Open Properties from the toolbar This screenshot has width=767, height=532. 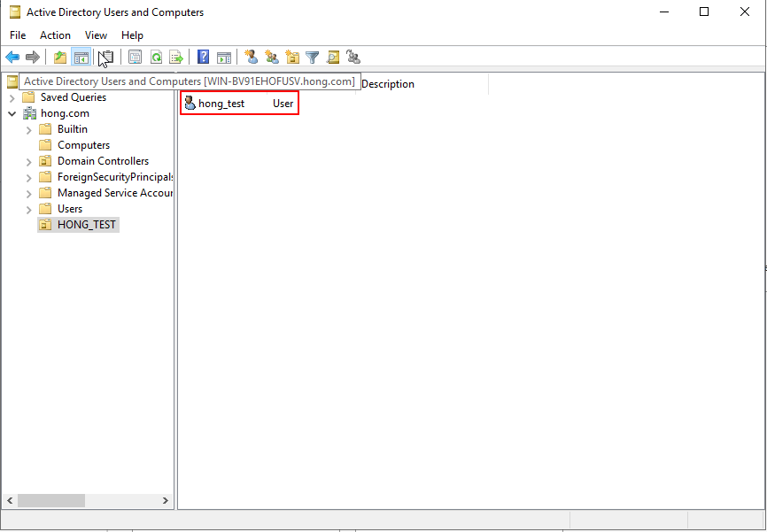[x=135, y=58]
